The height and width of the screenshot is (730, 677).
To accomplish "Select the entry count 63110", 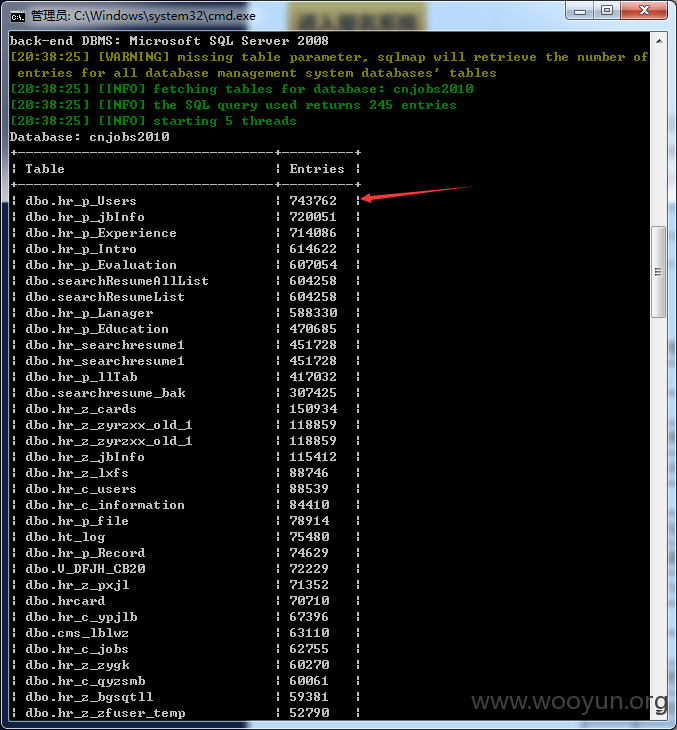I will 309,633.
